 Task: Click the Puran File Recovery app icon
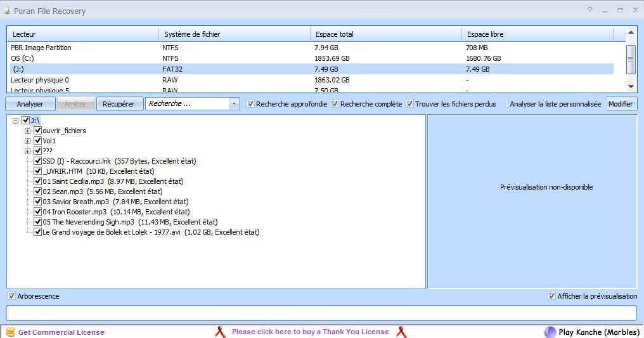[x=6, y=11]
